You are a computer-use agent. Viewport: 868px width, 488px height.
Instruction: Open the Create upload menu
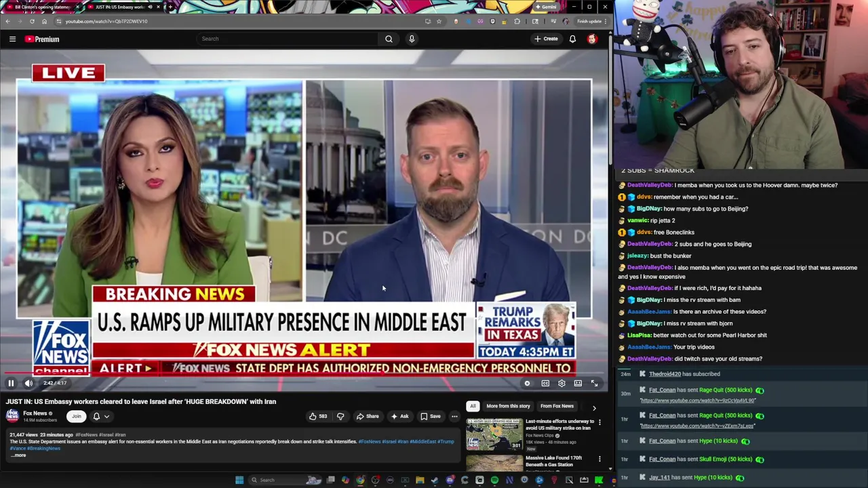point(546,39)
